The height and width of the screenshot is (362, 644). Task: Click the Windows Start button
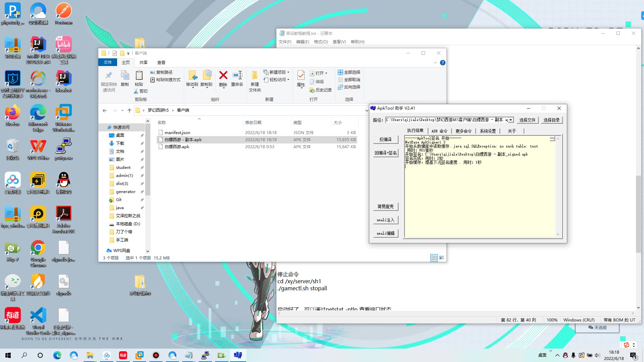tap(8, 355)
